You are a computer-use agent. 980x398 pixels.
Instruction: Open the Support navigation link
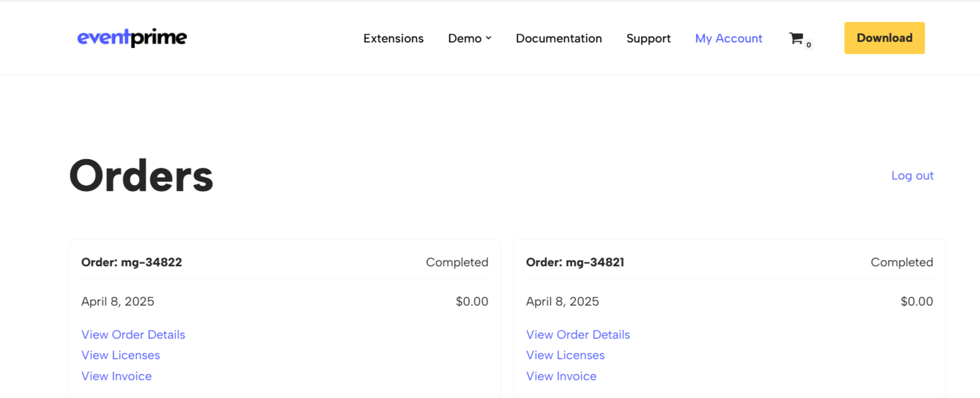pyautogui.click(x=648, y=38)
